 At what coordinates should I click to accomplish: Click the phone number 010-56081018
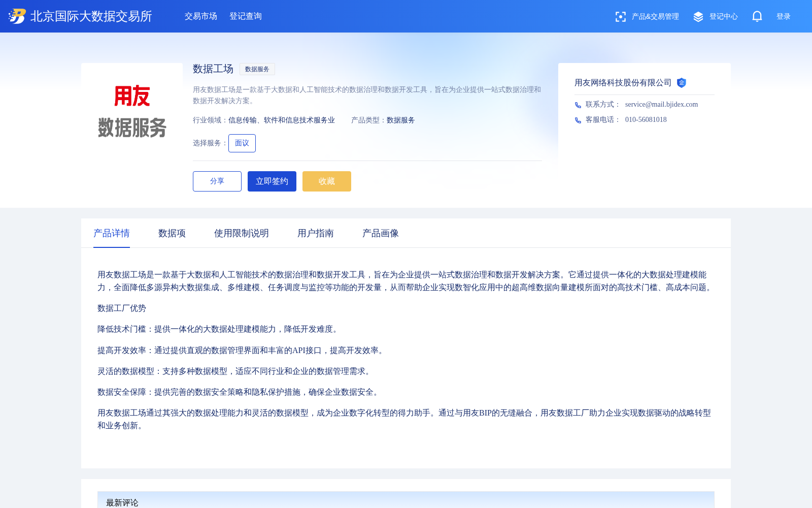tap(646, 120)
